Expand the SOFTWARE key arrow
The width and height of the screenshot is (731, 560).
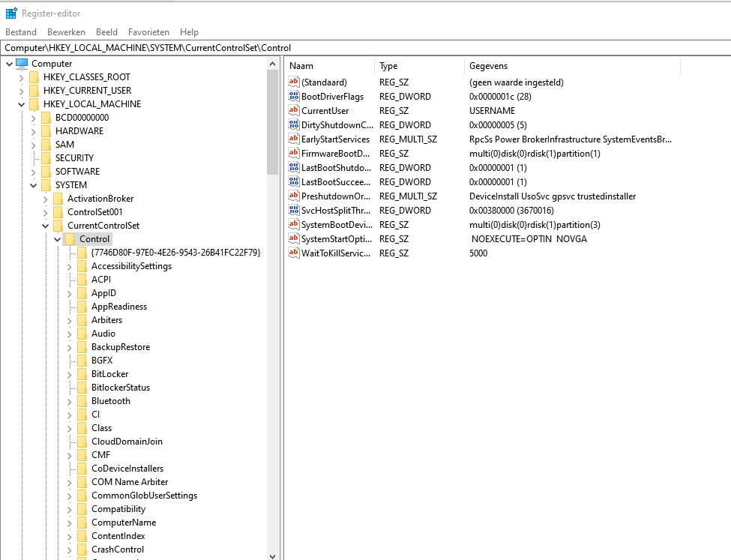tap(33, 172)
